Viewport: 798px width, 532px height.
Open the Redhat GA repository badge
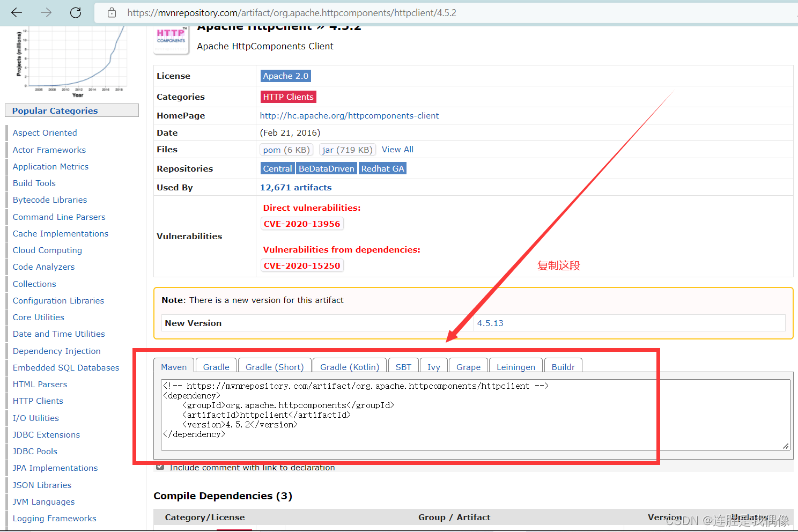coord(382,168)
